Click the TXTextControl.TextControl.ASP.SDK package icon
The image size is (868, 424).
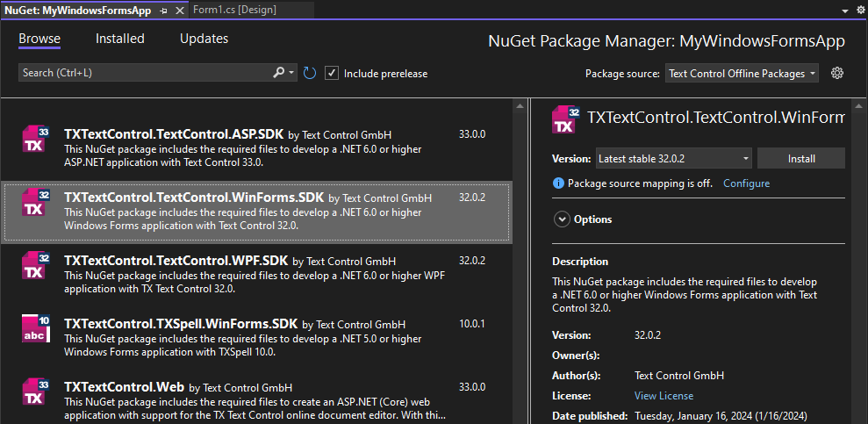pos(36,139)
